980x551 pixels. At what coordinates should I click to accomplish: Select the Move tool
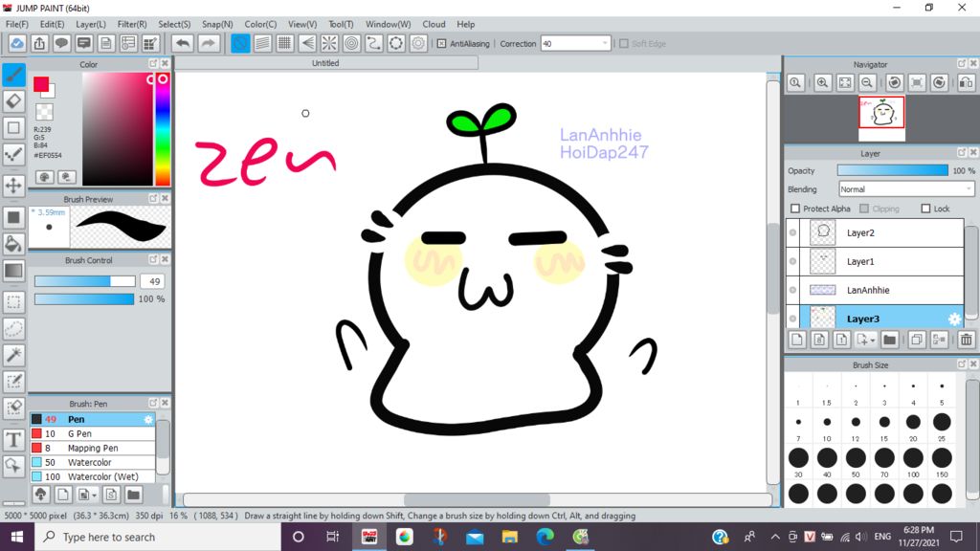tap(13, 186)
